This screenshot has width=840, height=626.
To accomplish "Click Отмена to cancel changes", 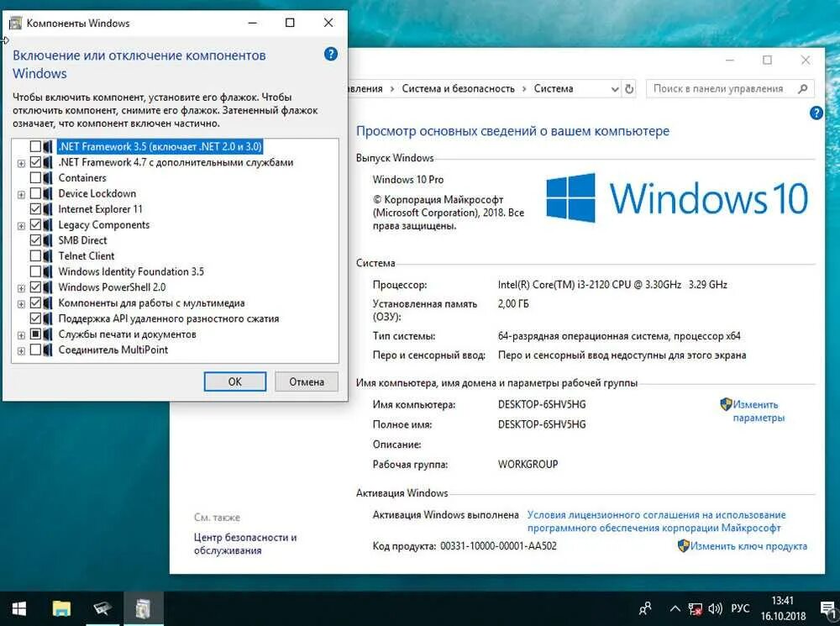I will (x=307, y=381).
